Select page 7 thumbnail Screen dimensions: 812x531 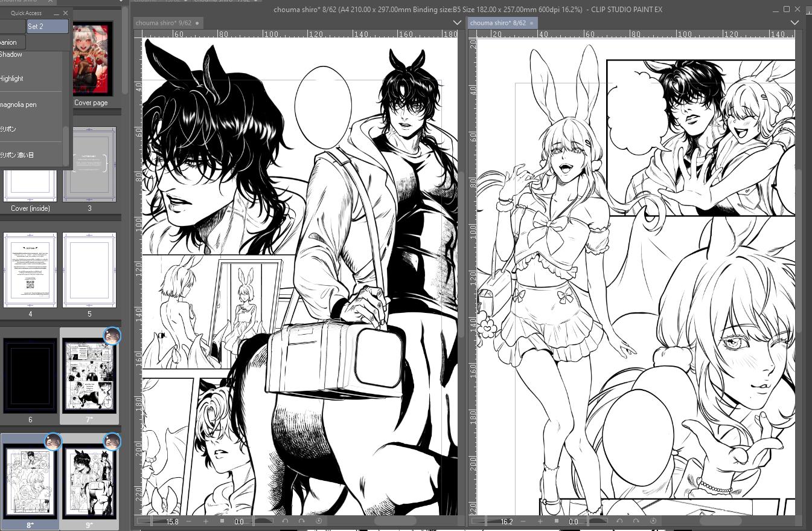point(89,376)
